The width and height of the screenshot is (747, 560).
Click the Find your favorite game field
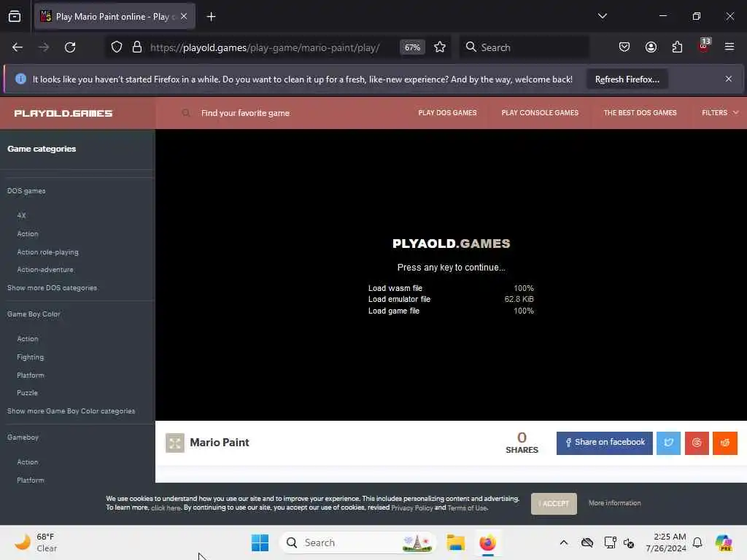(245, 113)
